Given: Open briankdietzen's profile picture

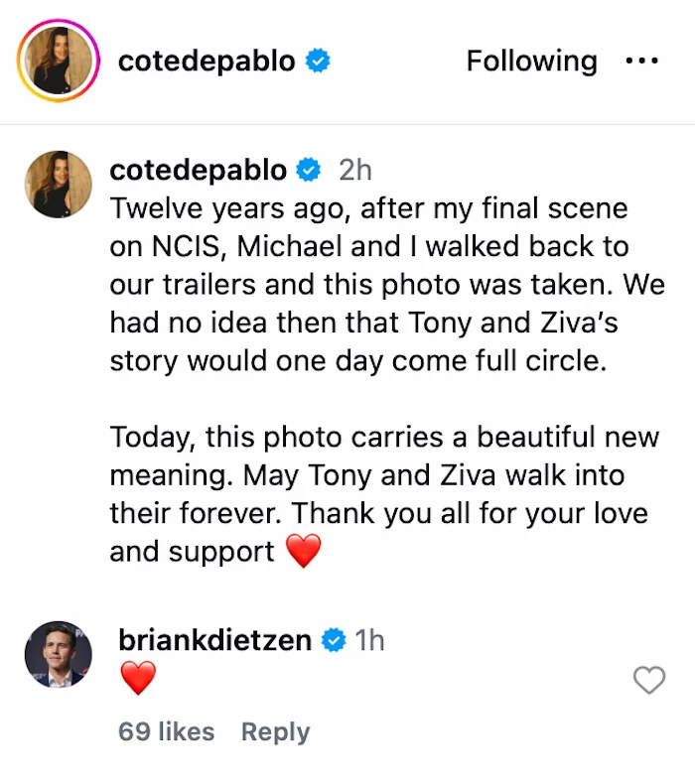Looking at the screenshot, I should (x=58, y=655).
